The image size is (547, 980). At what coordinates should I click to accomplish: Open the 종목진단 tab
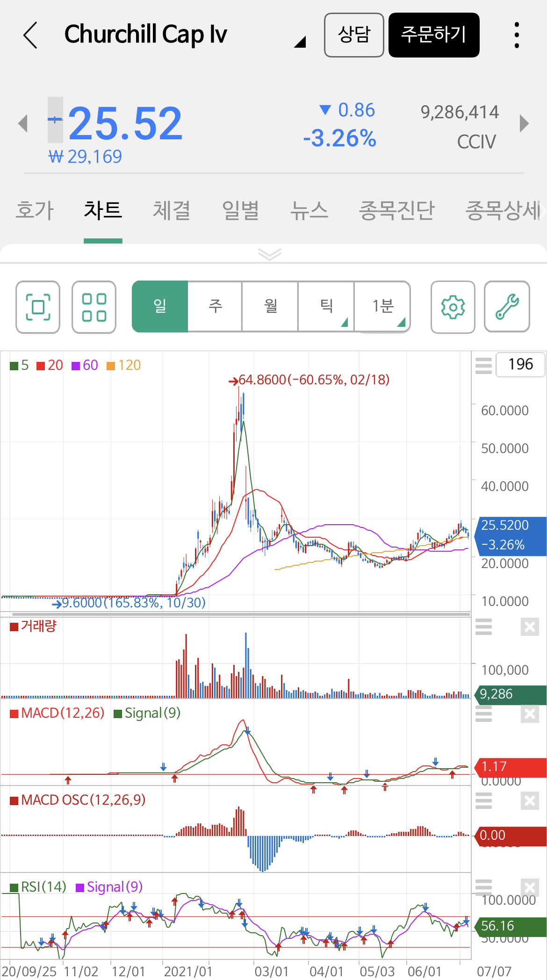tap(397, 210)
